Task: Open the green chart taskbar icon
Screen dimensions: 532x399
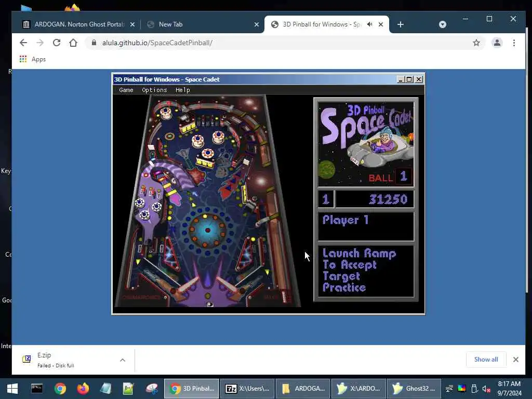Action: pyautogui.click(x=128, y=389)
